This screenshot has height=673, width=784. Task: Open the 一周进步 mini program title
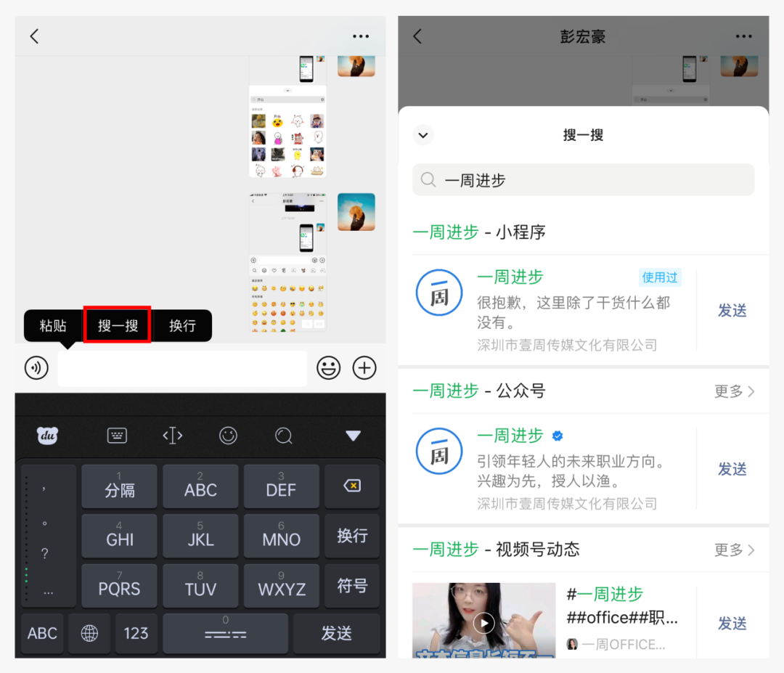click(x=510, y=277)
